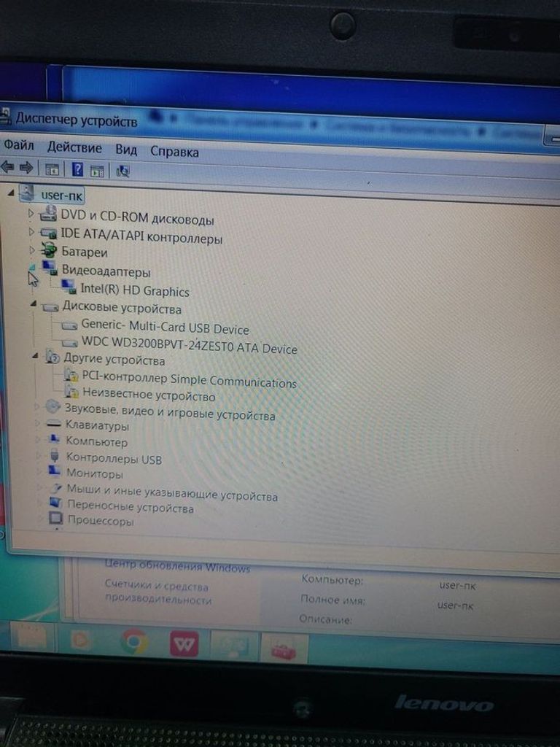Collapse the Дисковые устройства category
Screen dimensions: 560x747
[34, 303]
